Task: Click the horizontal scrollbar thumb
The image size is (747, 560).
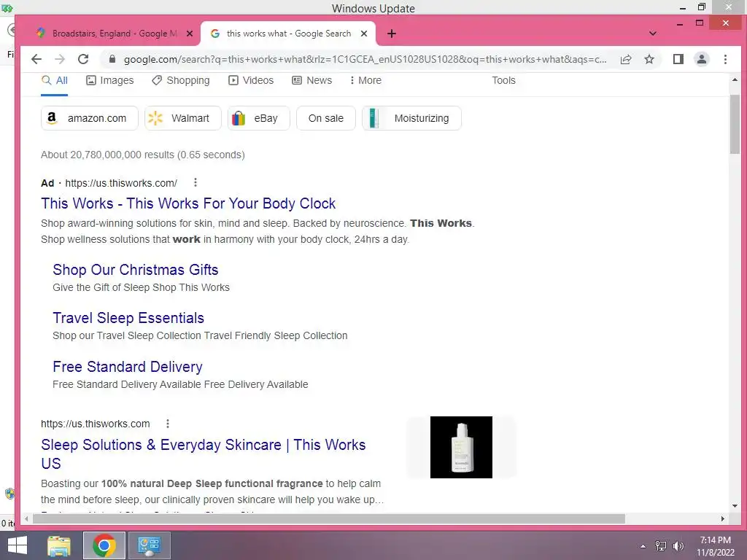Action: (x=329, y=518)
